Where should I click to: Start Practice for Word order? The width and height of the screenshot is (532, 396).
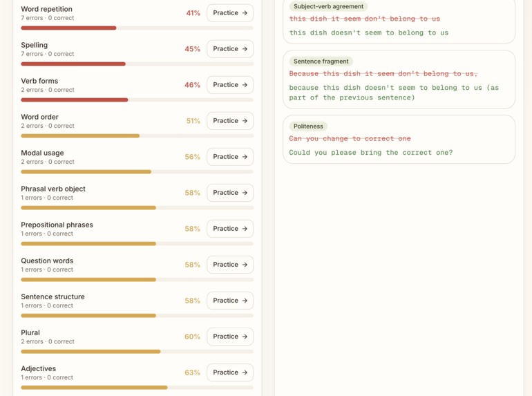(230, 121)
